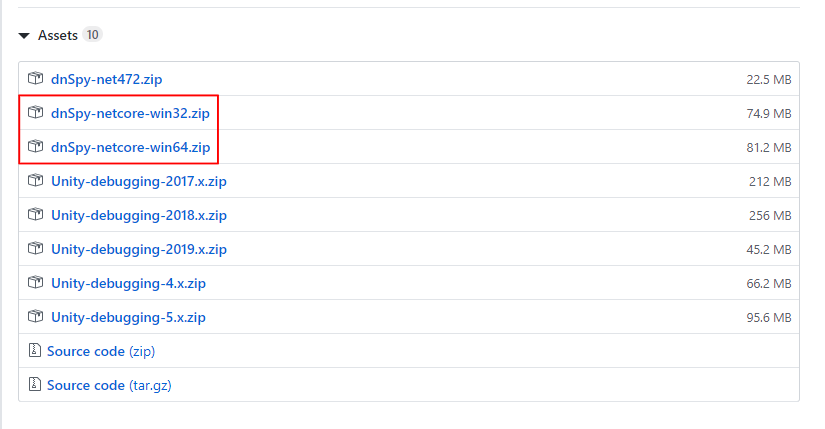
Task: Download dnSpy-netcore-win32.zip
Action: (x=130, y=113)
